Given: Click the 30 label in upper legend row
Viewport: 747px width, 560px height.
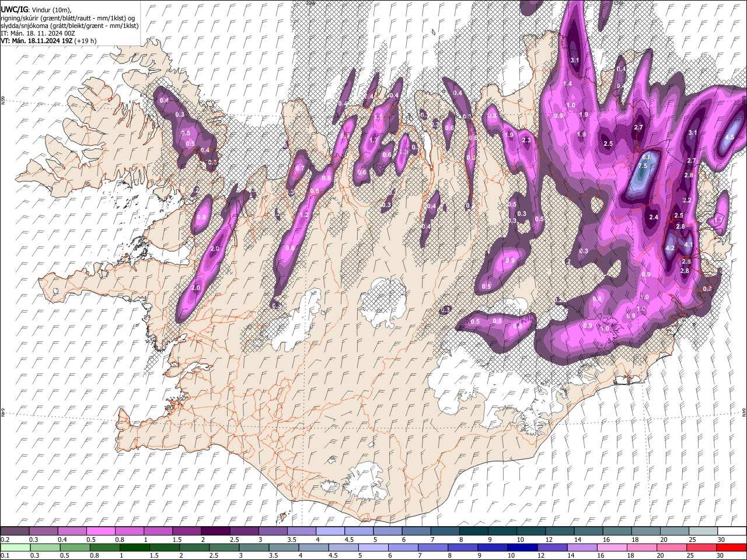Looking at the screenshot, I should pyautogui.click(x=721, y=540).
